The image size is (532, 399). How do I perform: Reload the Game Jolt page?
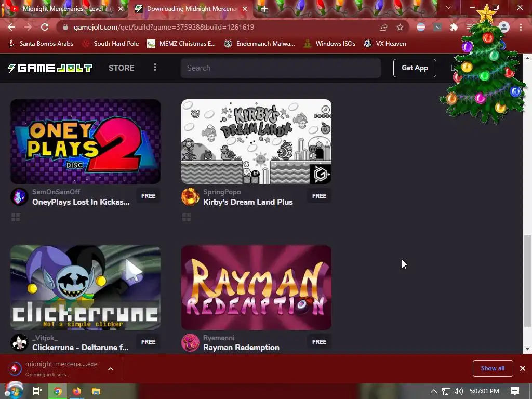[45, 27]
